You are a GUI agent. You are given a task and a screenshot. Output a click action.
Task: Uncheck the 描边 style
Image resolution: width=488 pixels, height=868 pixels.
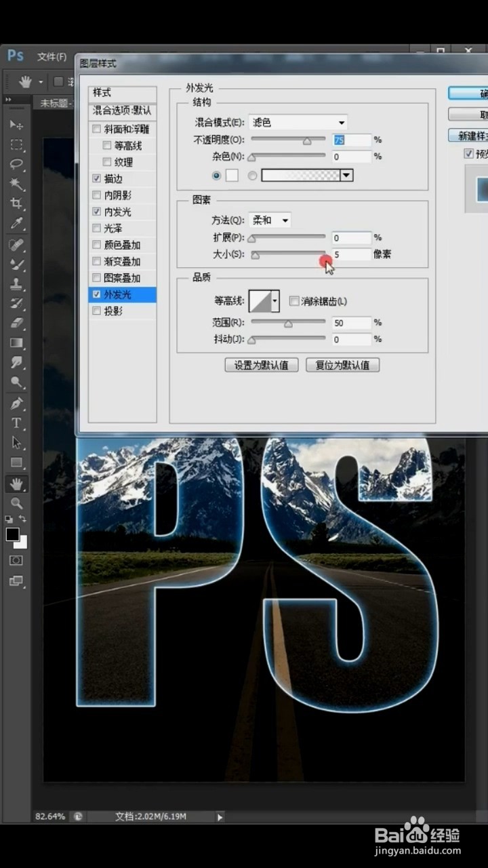97,178
